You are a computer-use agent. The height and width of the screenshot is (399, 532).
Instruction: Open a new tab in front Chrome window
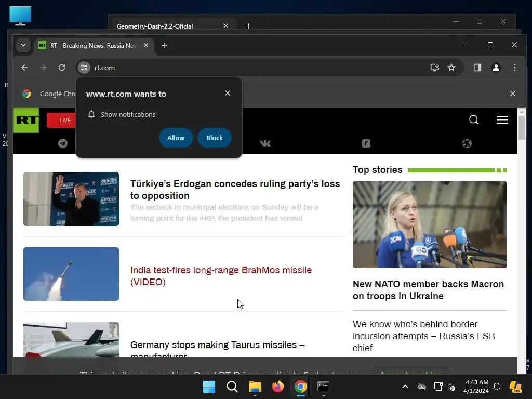coord(165,45)
